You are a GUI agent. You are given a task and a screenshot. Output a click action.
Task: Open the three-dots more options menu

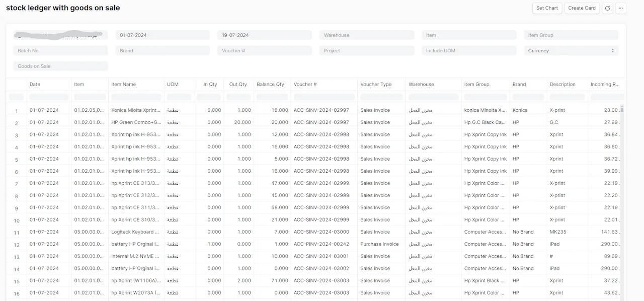pos(621,8)
